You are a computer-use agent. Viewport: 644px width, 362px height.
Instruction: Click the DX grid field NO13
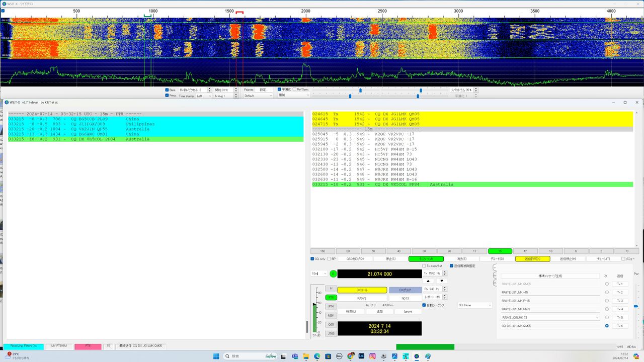[x=406, y=298]
